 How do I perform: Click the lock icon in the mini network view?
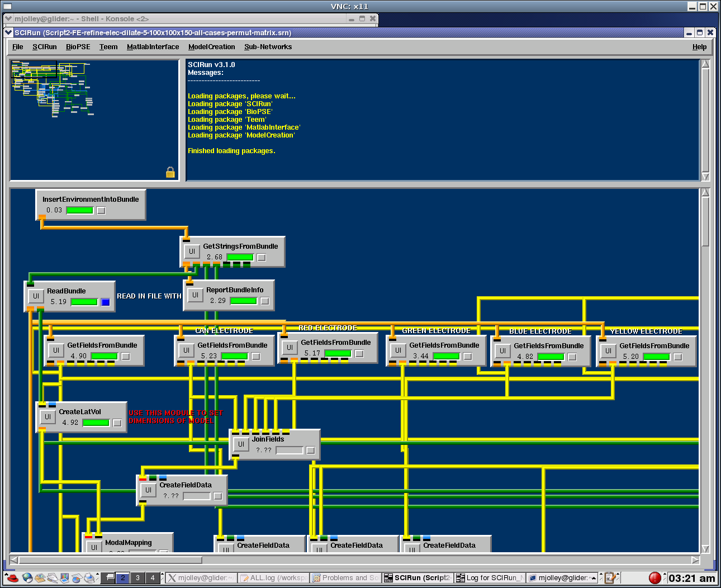click(170, 172)
